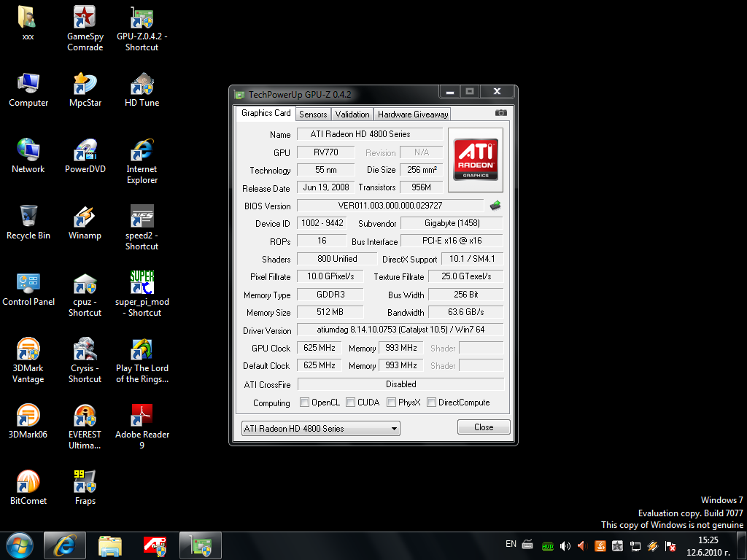Open the Windows Start menu
The height and width of the screenshot is (560, 747).
(x=20, y=545)
